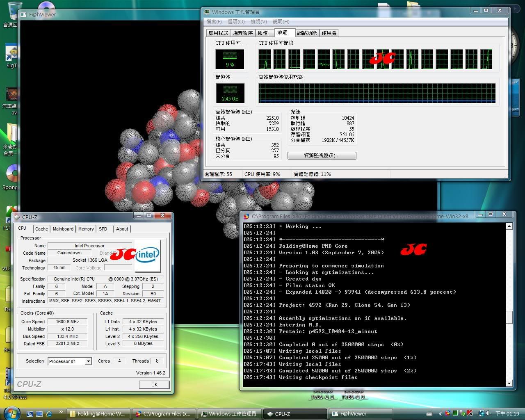Screen dimensions: 525x420
Task: Click the memory gauge showing 2.45 GB
Action: pos(230,93)
